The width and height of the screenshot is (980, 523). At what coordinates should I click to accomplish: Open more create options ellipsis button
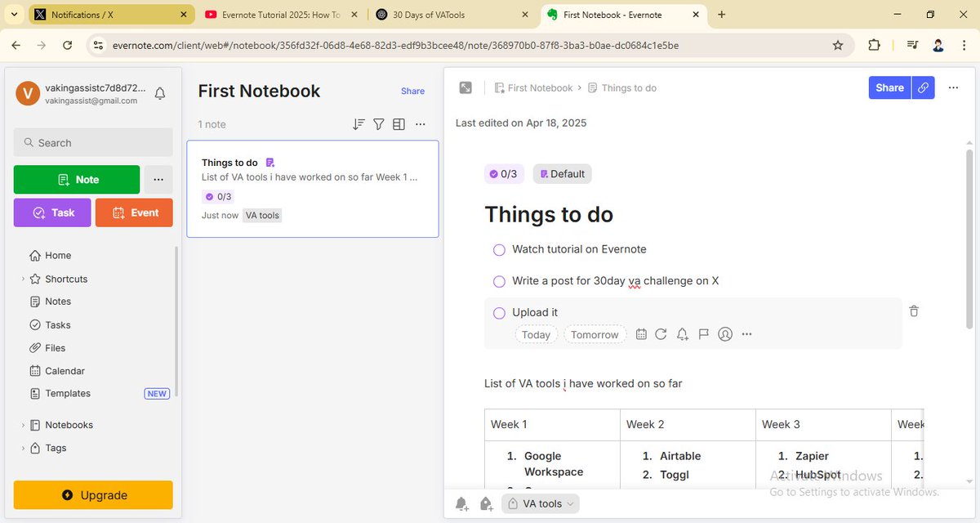pos(158,180)
